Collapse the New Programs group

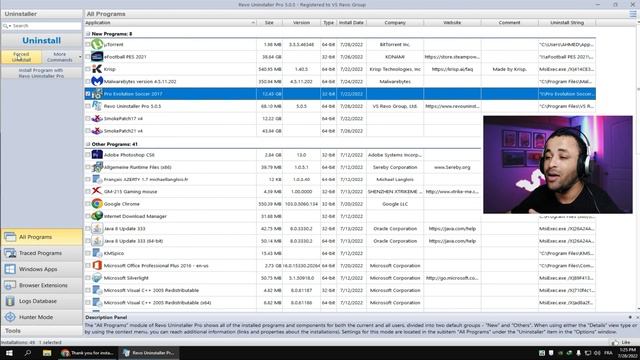click(88, 34)
